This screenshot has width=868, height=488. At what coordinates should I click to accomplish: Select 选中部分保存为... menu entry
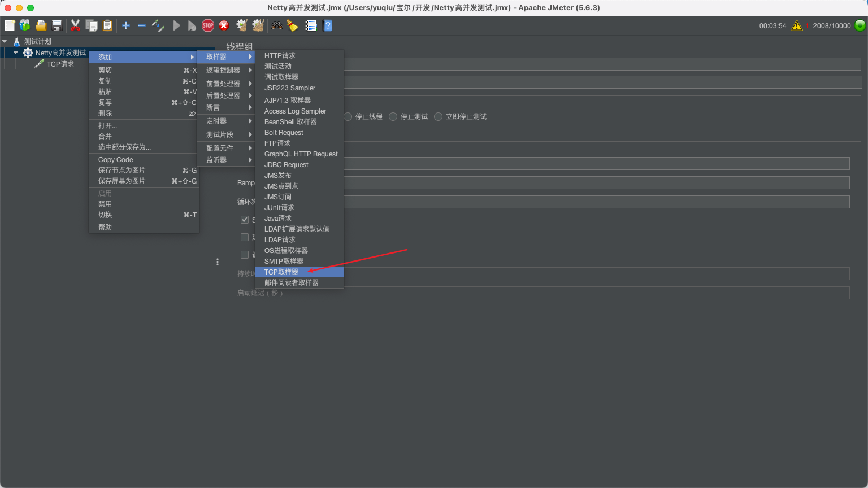(x=144, y=147)
